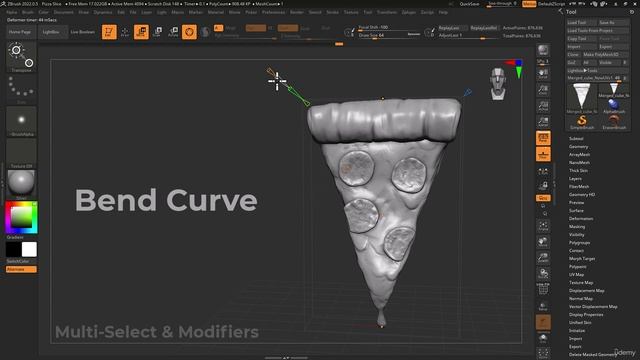Screen dimensions: 640x360
Task: Open the Texture Off selector
Action: [x=21, y=153]
